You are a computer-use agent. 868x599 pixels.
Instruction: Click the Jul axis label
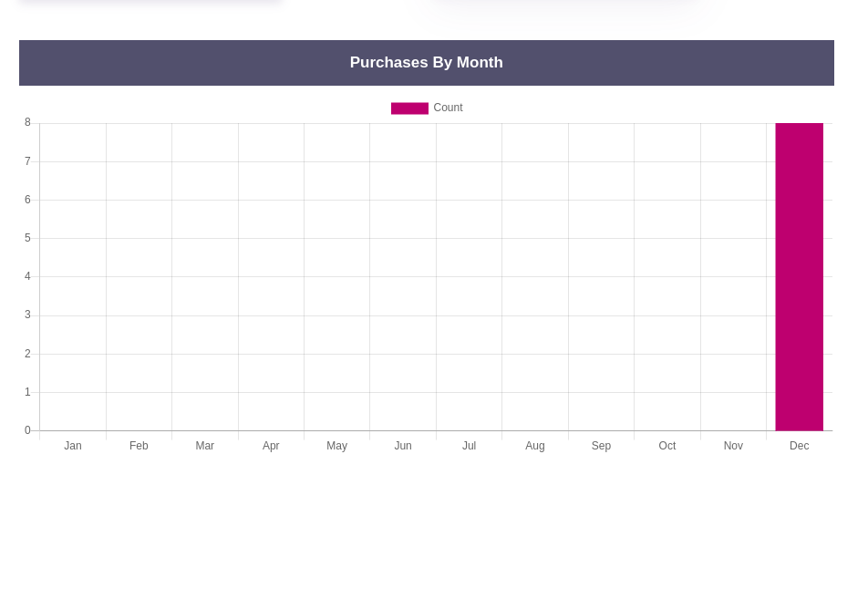(469, 446)
